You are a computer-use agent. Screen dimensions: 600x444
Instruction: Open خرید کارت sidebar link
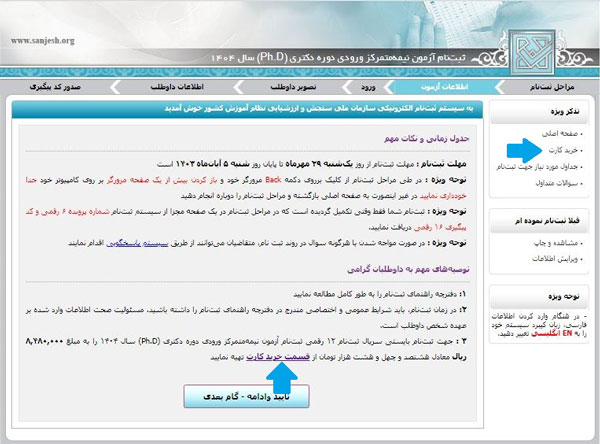click(565, 150)
